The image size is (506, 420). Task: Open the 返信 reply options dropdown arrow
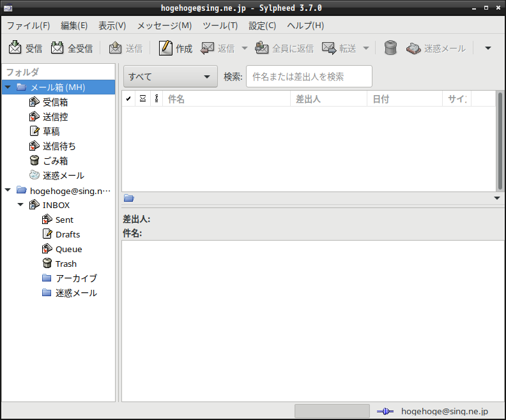pyautogui.click(x=245, y=49)
